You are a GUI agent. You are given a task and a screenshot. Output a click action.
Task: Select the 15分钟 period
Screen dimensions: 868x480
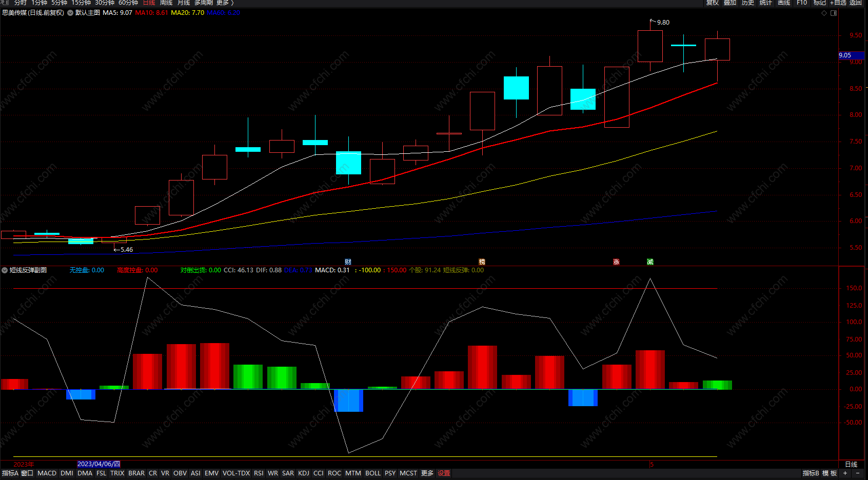click(81, 3)
